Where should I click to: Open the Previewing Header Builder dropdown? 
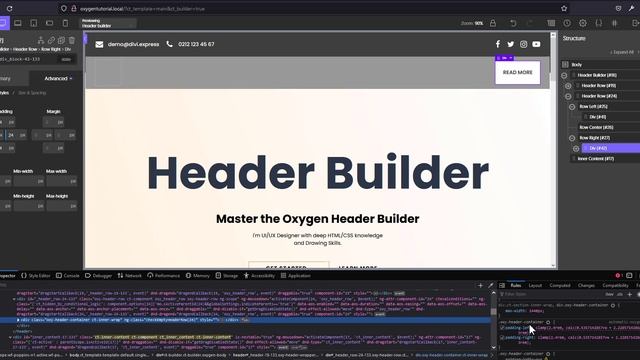[108, 23]
